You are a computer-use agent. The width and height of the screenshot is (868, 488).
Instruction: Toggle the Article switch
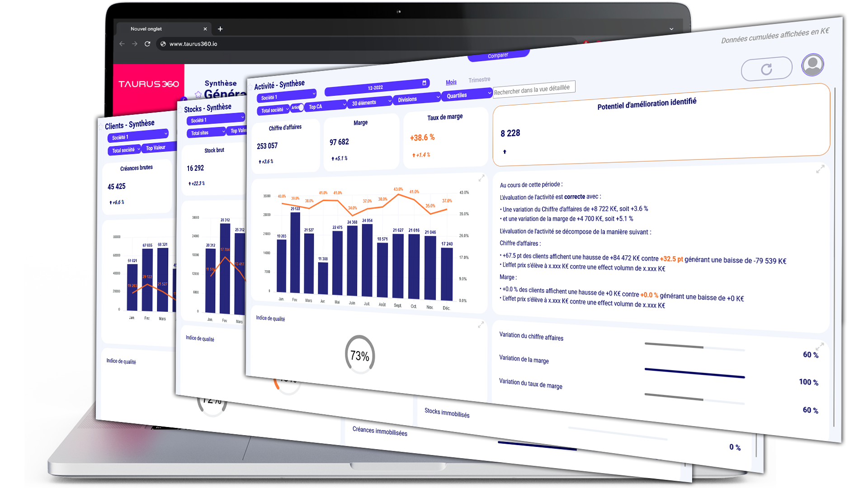[297, 108]
